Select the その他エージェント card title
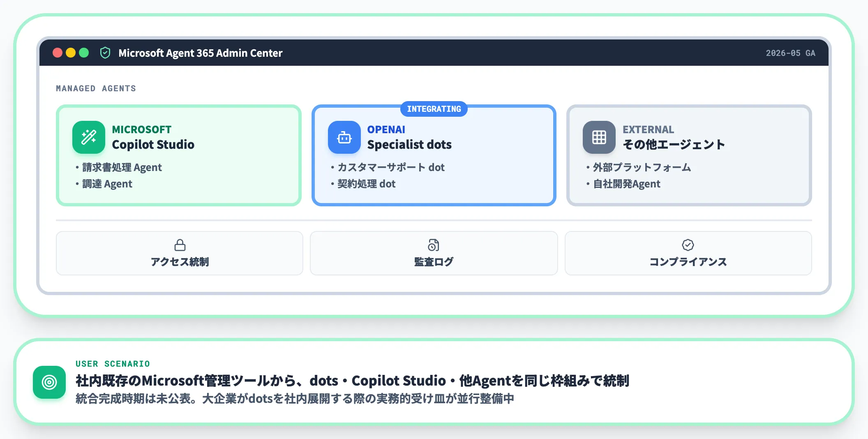868x439 pixels. point(674,145)
